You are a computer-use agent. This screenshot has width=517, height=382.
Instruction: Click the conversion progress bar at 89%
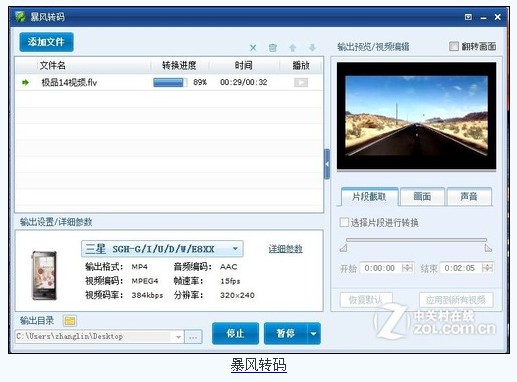[x=170, y=82]
